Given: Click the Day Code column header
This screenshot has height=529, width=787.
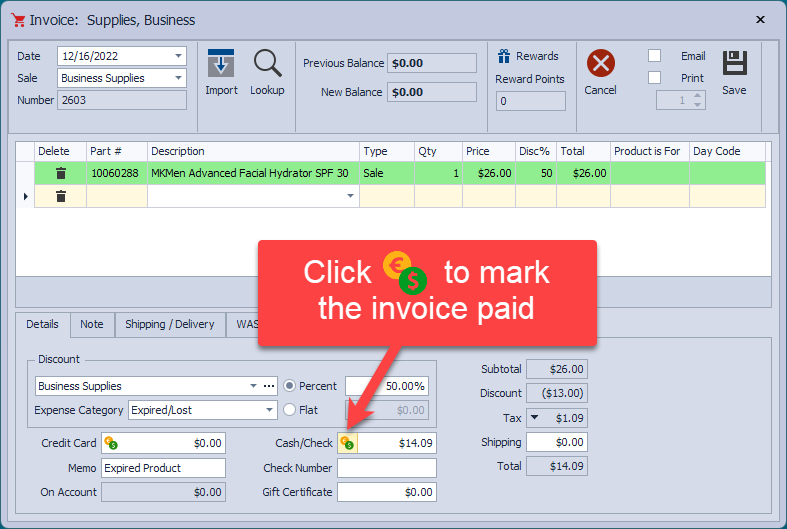Looking at the screenshot, I should [x=727, y=151].
